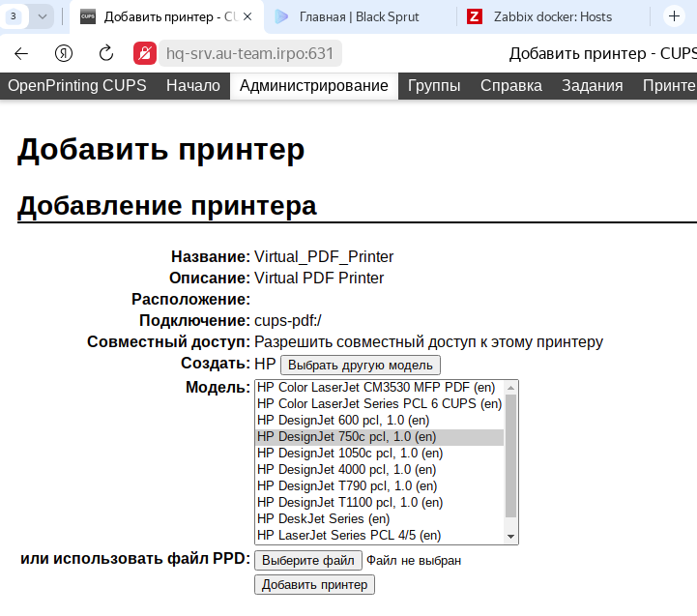Screen dimensions: 697x616
Task: Open the Yandex home button
Action: (x=64, y=53)
